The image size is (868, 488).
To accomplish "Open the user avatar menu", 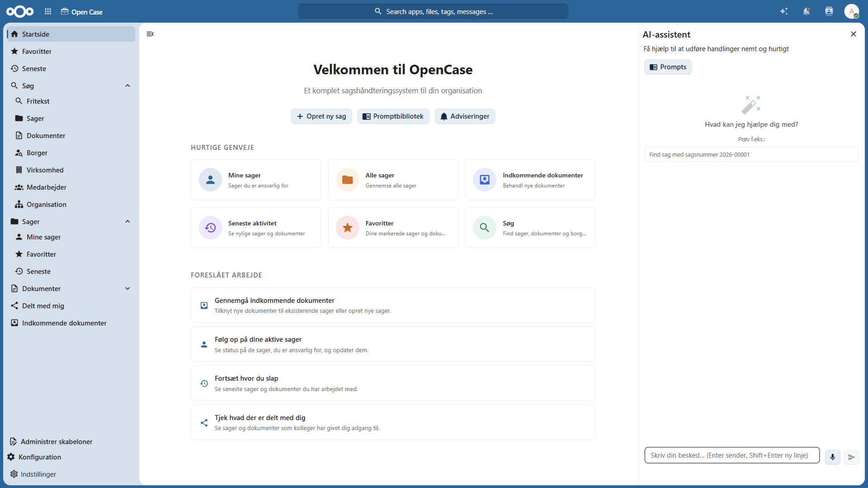I will [852, 11].
